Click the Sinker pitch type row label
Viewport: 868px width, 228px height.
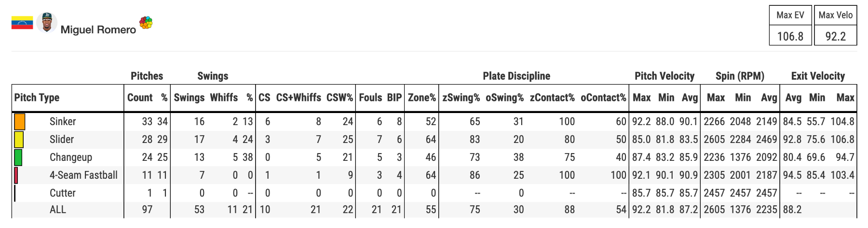click(63, 121)
